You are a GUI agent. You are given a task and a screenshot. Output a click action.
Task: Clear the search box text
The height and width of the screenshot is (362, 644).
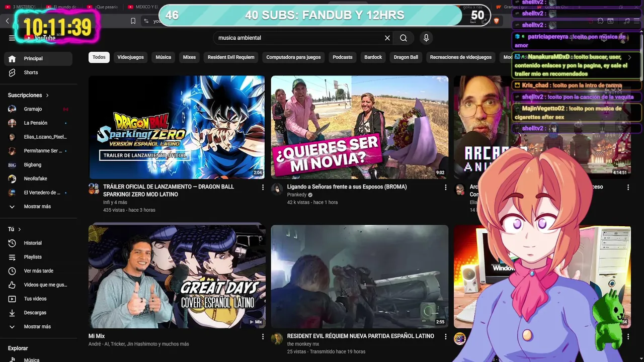pos(387,38)
